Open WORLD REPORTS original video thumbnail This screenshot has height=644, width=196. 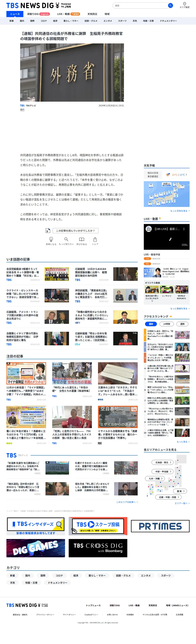click(x=181, y=289)
